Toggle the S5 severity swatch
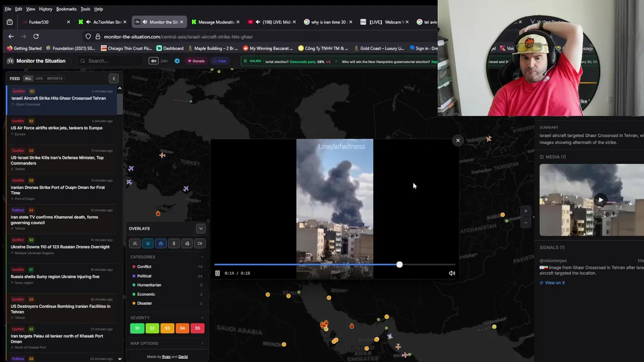 click(197, 328)
